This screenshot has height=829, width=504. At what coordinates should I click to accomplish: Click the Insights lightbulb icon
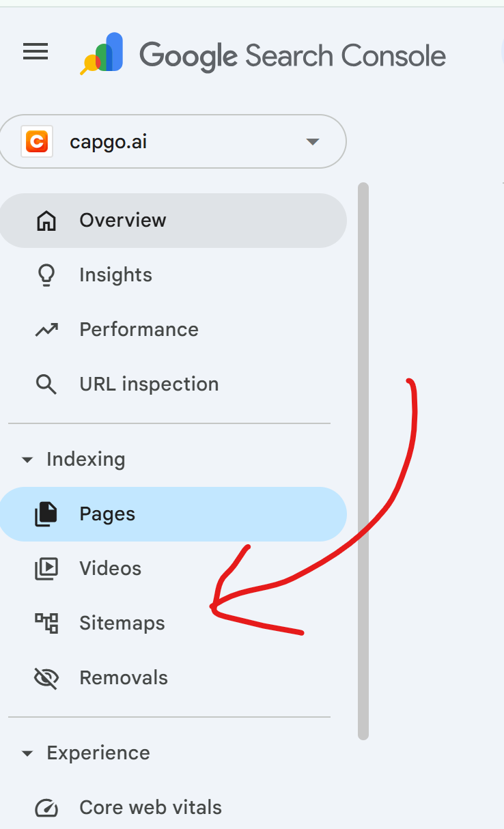point(46,275)
